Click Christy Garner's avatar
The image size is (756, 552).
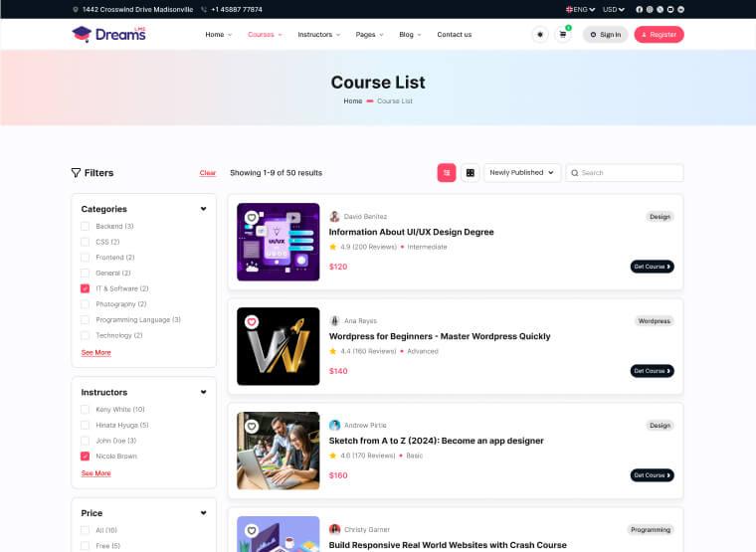(x=334, y=529)
